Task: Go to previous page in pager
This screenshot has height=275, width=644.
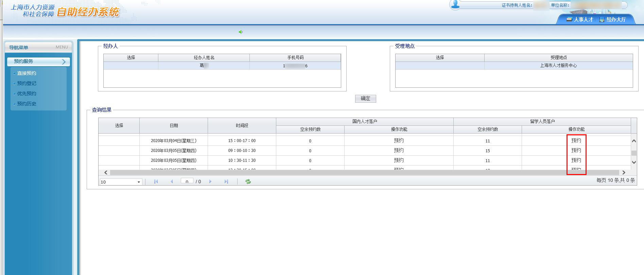Action: [172, 182]
